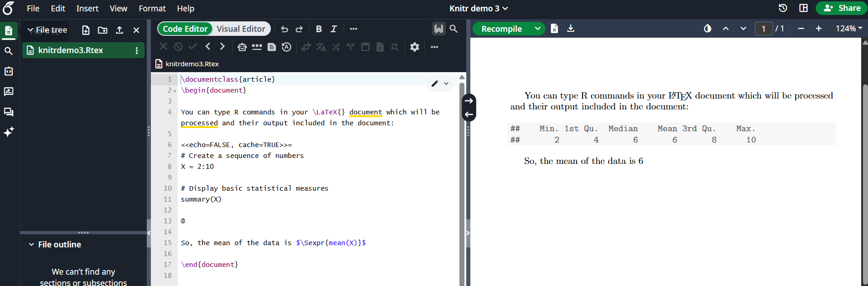Change the editor layout
This screenshot has width=868, height=286.
803,8
